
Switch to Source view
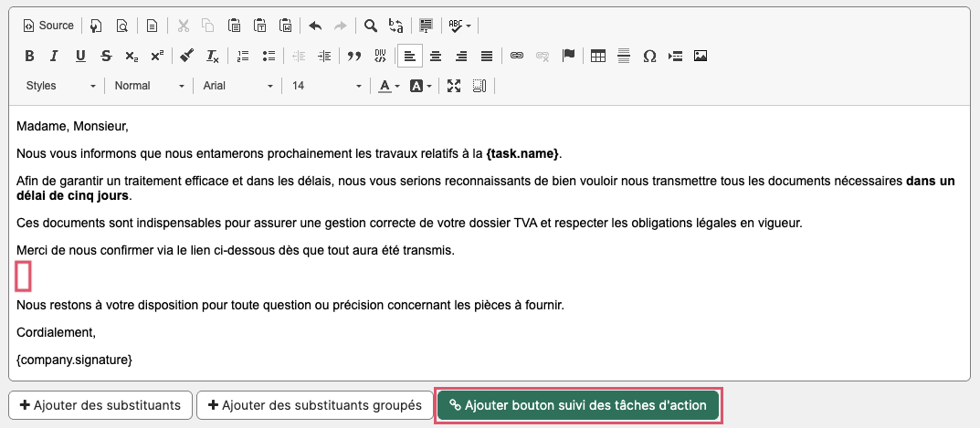[48, 26]
